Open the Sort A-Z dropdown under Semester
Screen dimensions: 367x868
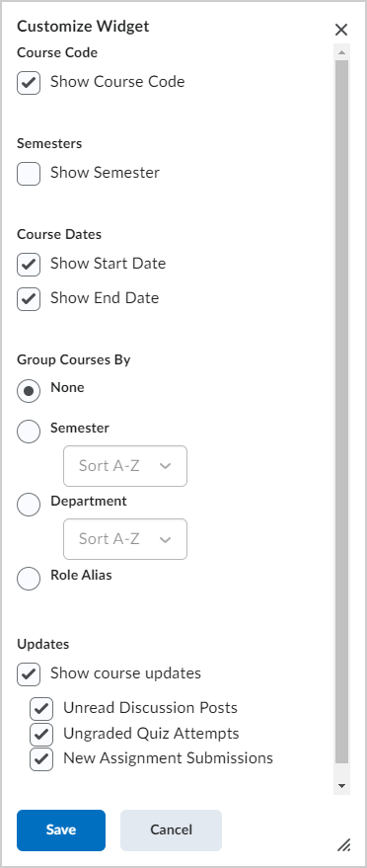tap(125, 466)
